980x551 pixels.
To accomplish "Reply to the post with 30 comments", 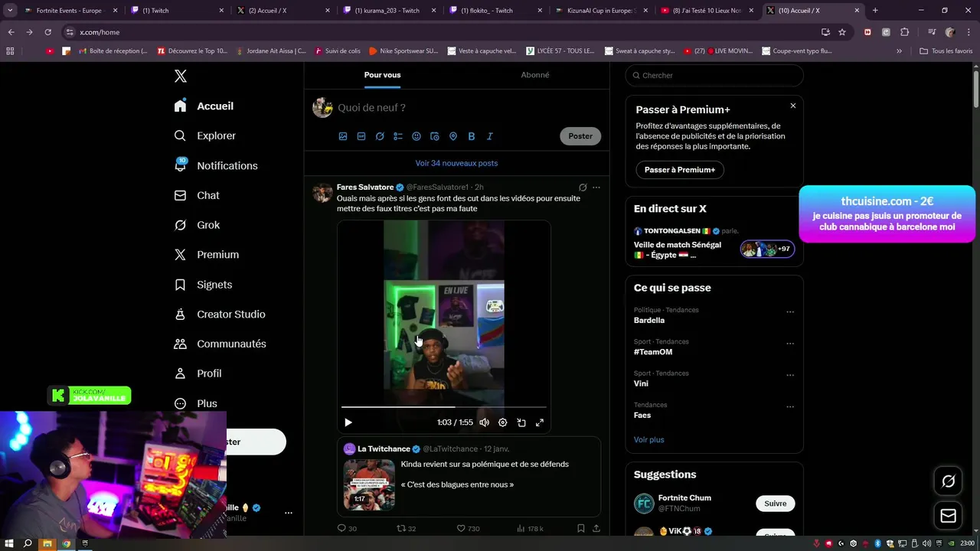I will [347, 528].
